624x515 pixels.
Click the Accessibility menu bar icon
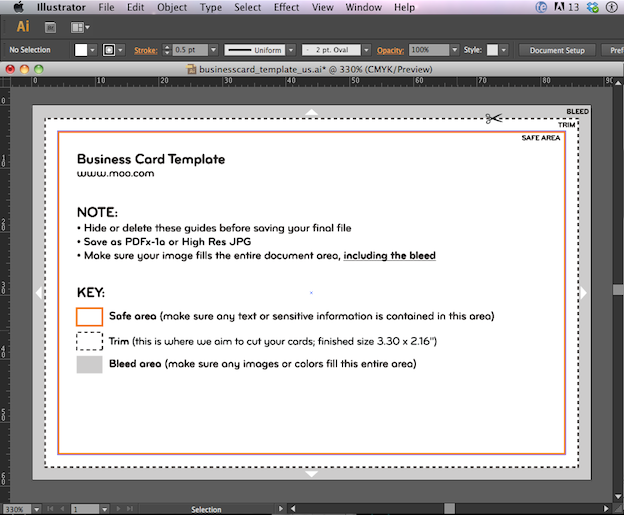pos(612,7)
